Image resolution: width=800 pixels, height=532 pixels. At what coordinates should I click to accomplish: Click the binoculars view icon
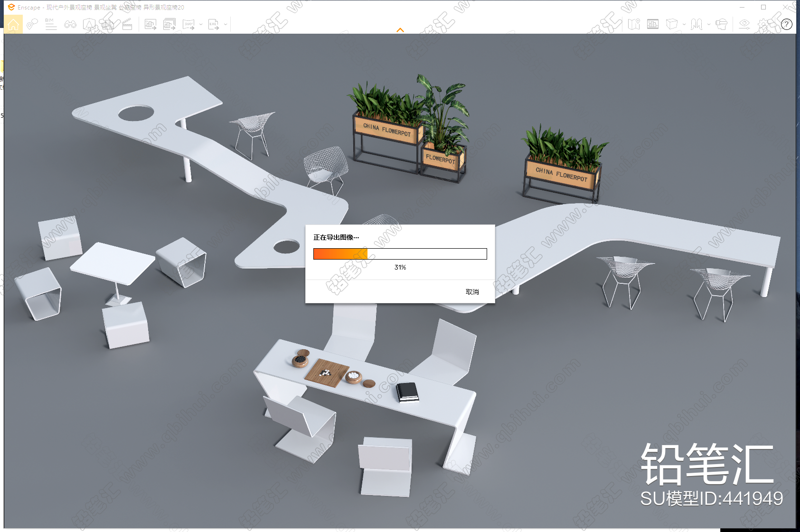pos(70,24)
